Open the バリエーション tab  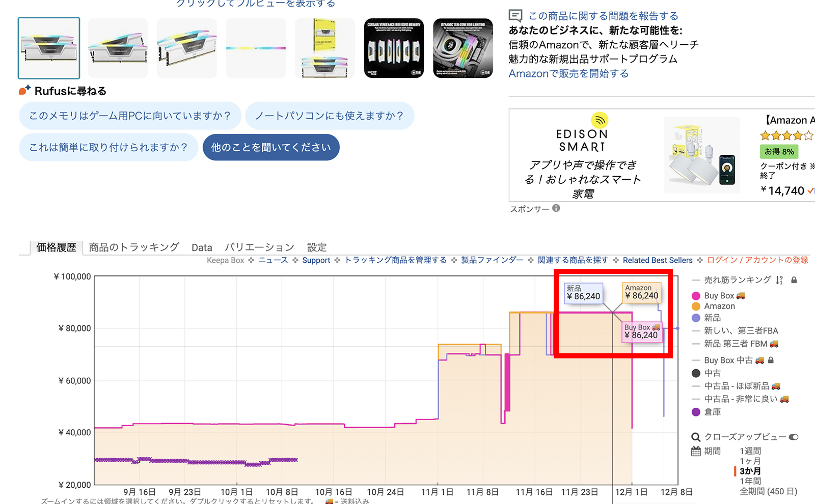point(259,247)
